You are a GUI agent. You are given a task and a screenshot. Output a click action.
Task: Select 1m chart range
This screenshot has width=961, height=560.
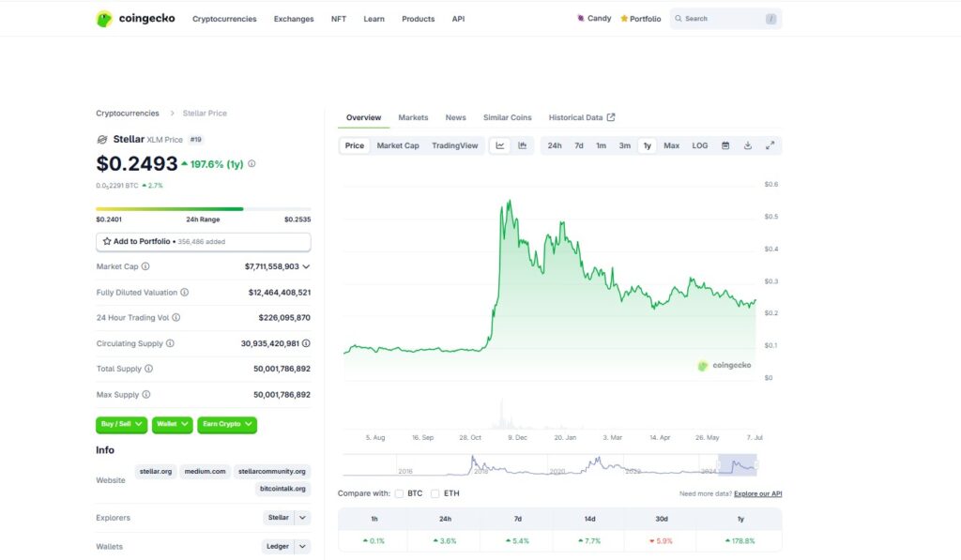(x=602, y=145)
